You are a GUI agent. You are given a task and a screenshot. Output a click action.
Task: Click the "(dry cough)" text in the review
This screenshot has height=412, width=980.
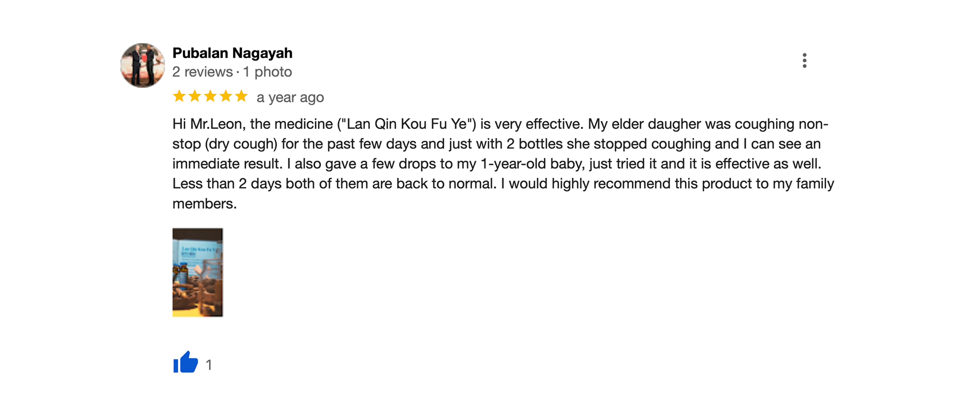tap(241, 144)
